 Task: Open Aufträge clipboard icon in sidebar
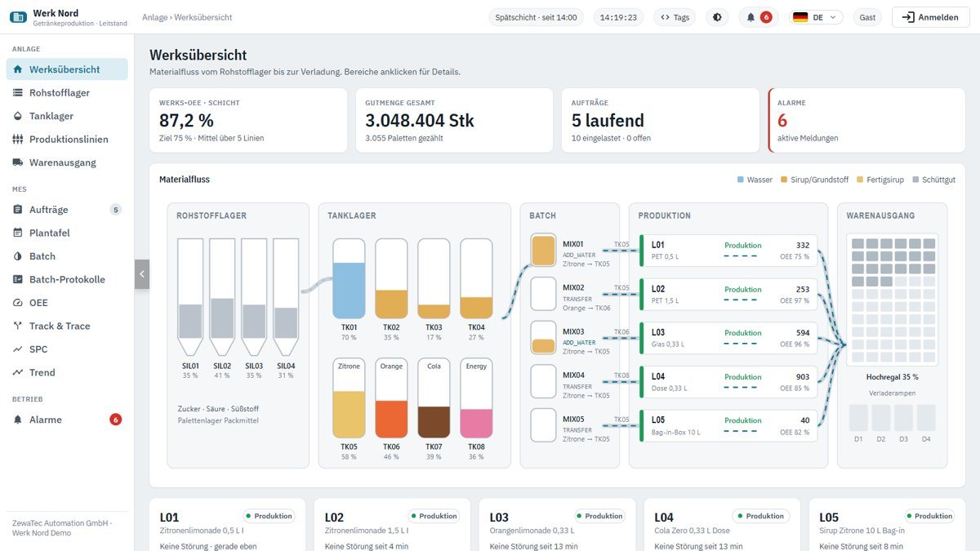[18, 210]
